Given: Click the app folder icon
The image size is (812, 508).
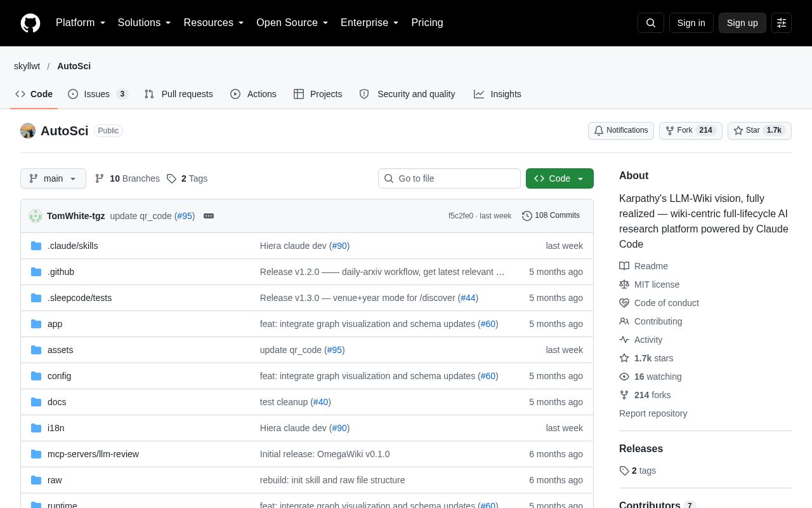Looking at the screenshot, I should 36,324.
